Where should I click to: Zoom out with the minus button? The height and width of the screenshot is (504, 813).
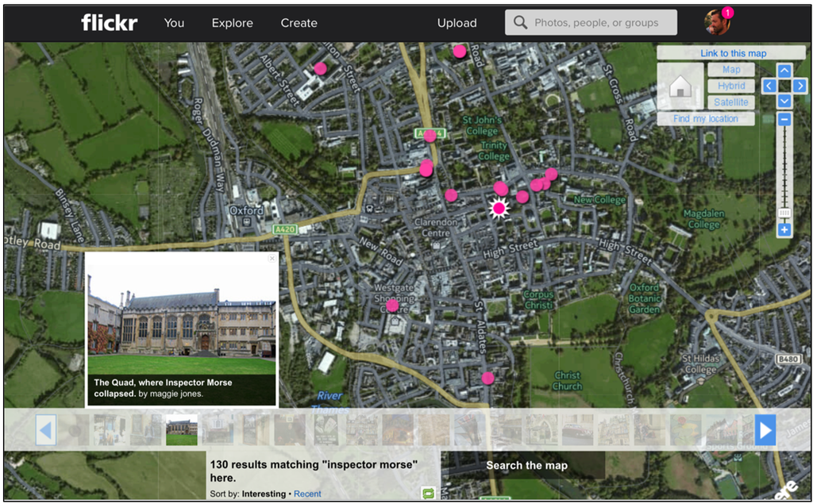(784, 120)
